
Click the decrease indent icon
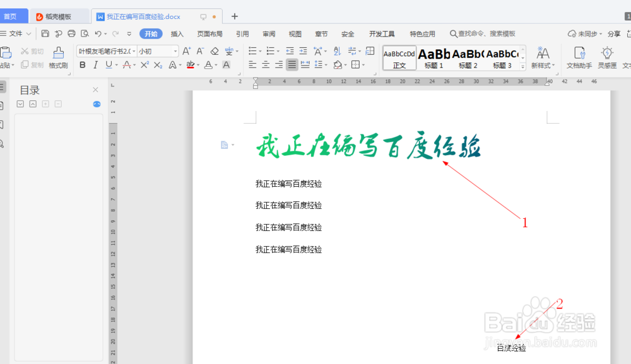[x=290, y=51]
